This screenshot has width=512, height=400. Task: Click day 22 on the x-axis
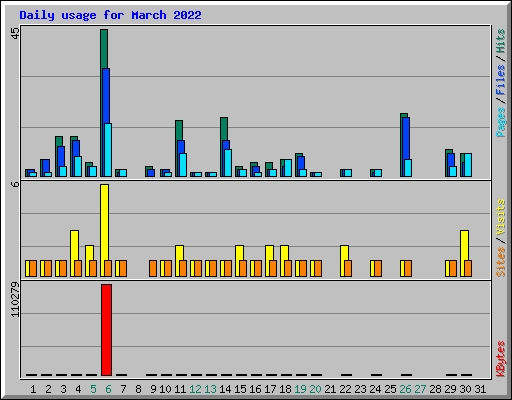[x=345, y=389]
